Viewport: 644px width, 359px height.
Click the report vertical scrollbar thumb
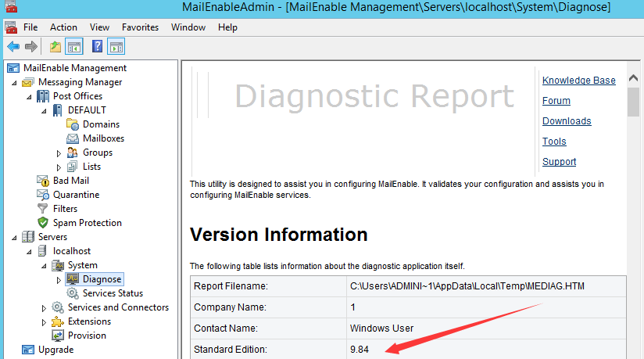coord(633,102)
